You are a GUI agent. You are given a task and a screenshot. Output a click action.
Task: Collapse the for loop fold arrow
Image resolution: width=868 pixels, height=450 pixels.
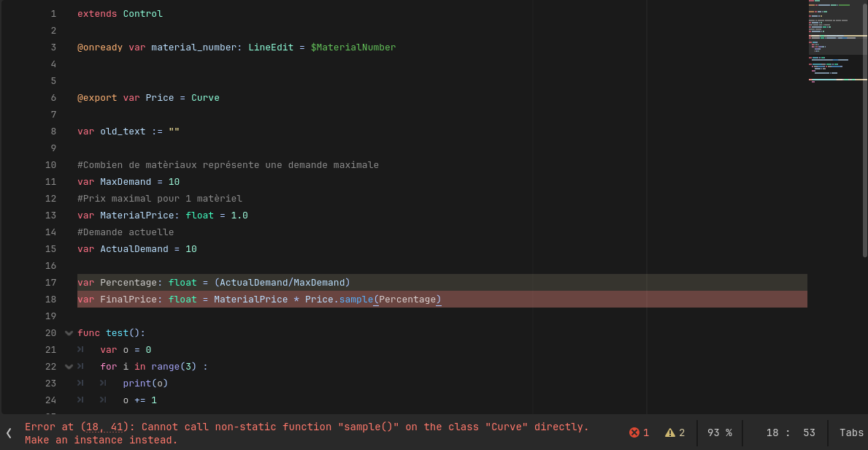pos(69,367)
